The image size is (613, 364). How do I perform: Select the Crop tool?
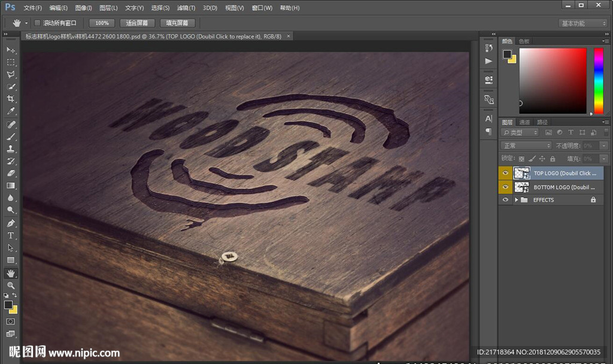point(11,99)
